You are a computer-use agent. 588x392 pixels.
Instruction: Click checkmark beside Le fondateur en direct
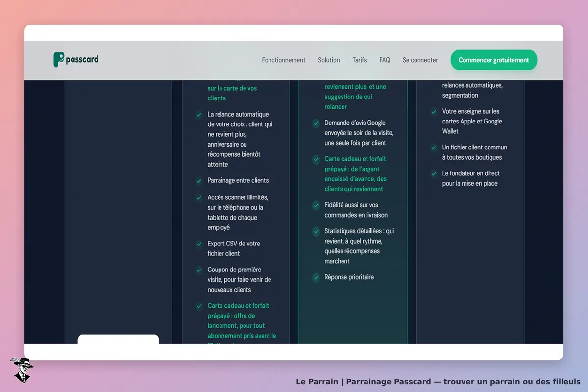[x=434, y=174]
